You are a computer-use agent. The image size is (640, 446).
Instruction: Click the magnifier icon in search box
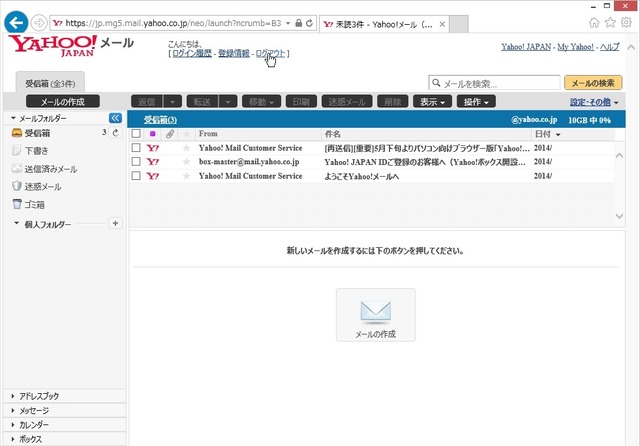436,83
